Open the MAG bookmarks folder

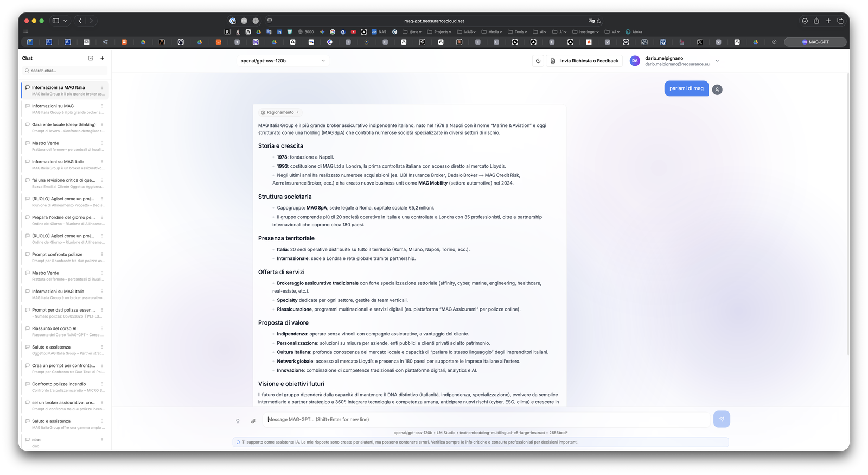467,32
